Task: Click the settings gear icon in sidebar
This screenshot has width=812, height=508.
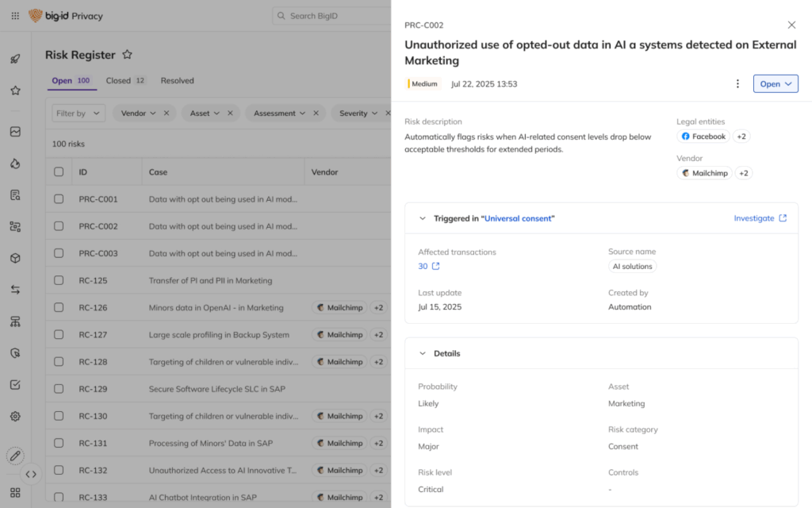Action: tap(15, 416)
